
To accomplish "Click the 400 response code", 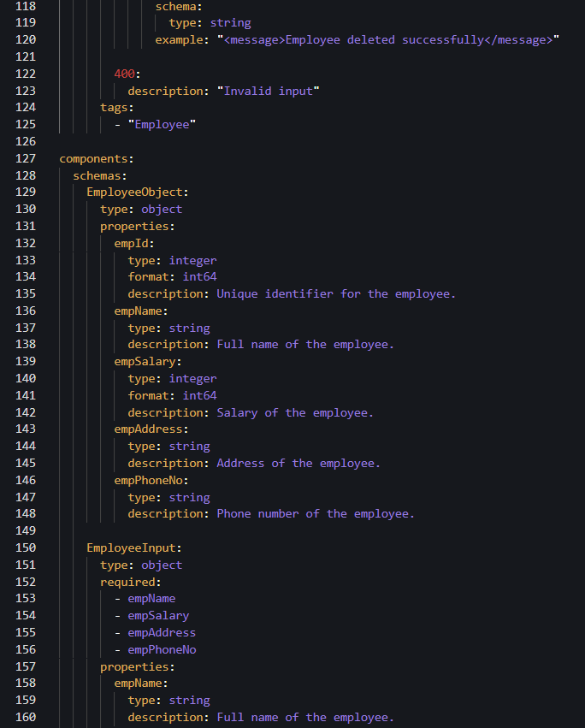I will point(124,74).
